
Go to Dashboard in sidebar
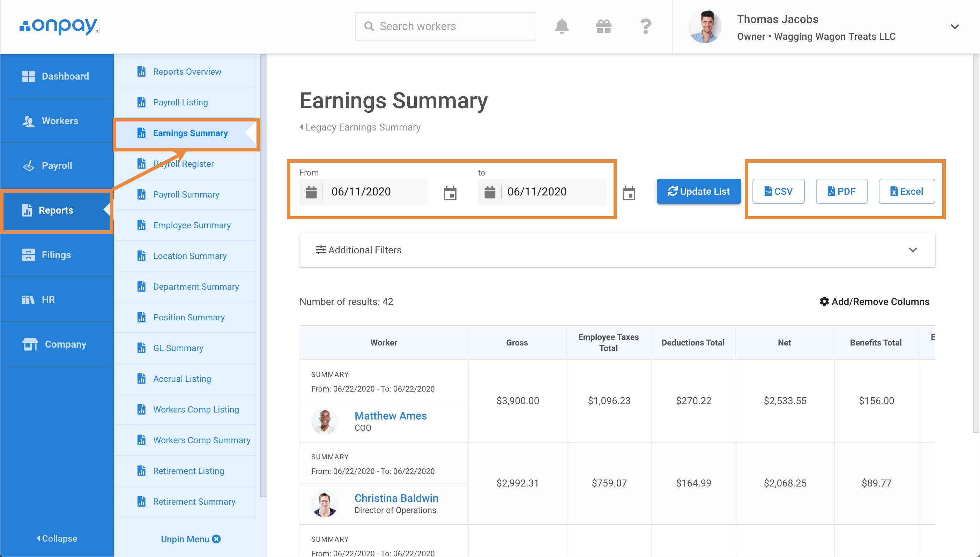tap(57, 76)
